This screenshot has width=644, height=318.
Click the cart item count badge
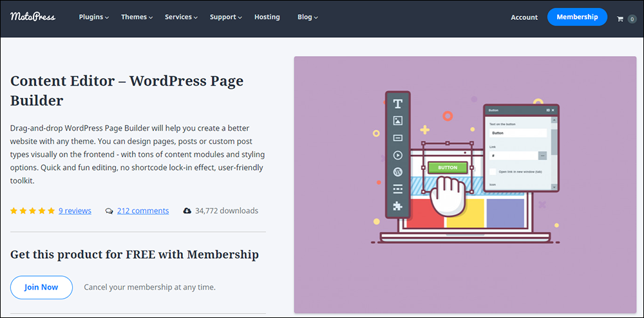(x=632, y=19)
